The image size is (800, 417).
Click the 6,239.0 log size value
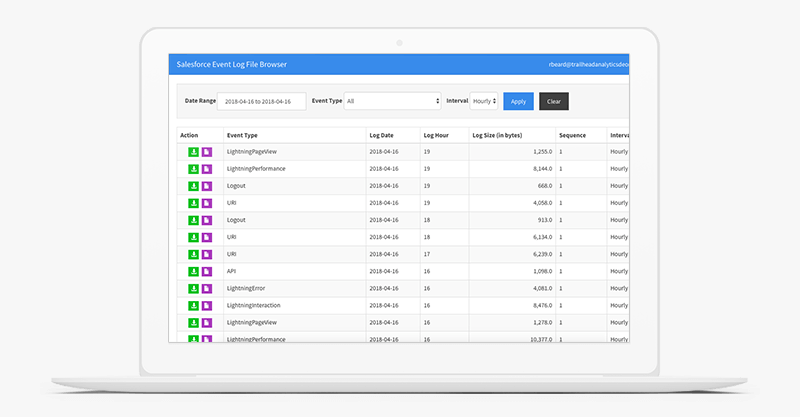point(542,254)
